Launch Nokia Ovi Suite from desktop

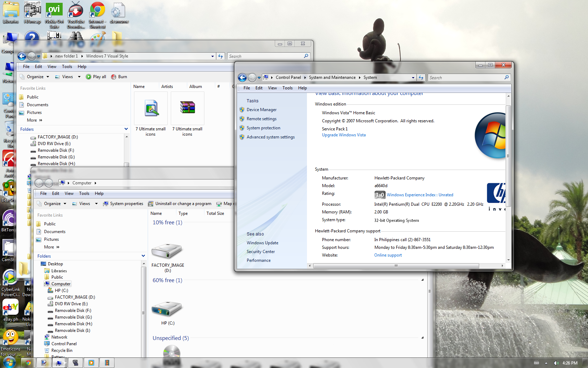54,15
